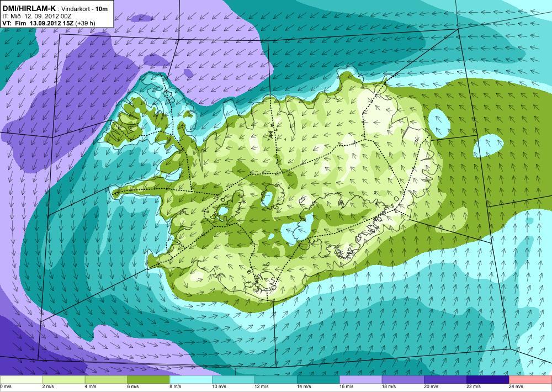Select the 'Vindarkort - 10m' map title text
Screen dimensions: 552x392
pyautogui.click(x=84, y=9)
